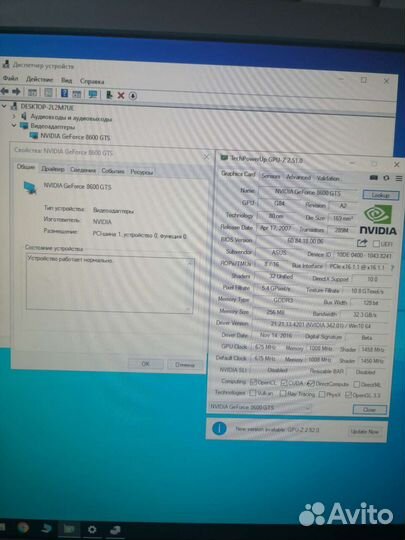Toggle the DirectML checkbox
The image size is (405, 540).
pos(356,384)
